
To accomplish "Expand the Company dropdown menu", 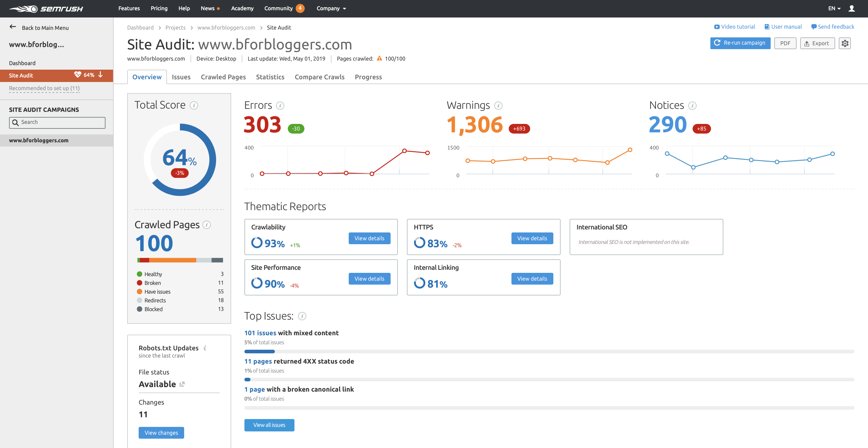I will pos(331,8).
